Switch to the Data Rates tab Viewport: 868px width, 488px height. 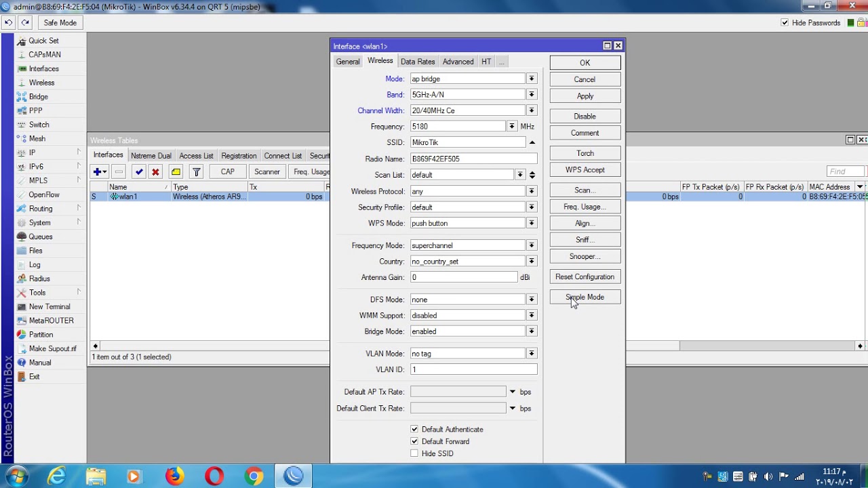click(418, 62)
